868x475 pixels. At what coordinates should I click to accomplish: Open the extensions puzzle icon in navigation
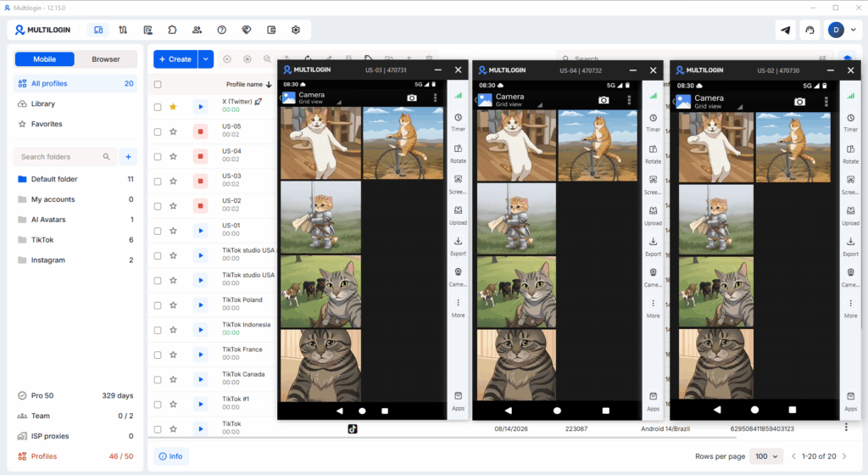pos(172,30)
